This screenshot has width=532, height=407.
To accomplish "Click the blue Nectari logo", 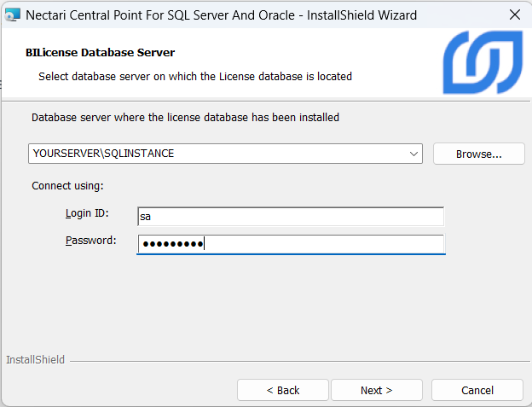I will (x=482, y=63).
